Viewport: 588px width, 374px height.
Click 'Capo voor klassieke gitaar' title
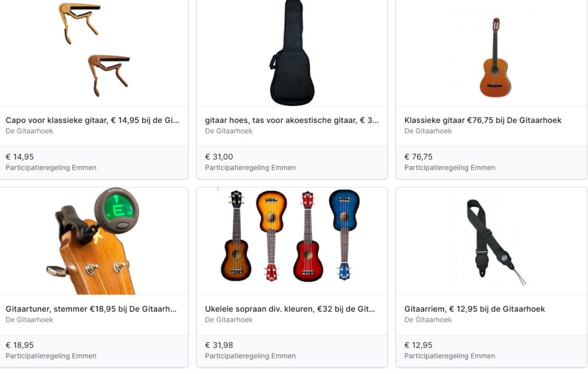92,120
